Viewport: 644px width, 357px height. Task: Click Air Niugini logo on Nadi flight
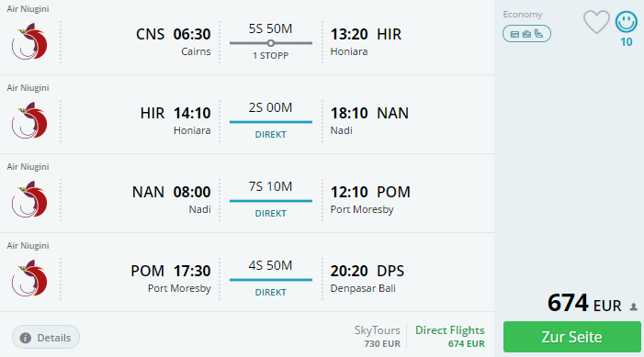pyautogui.click(x=29, y=199)
